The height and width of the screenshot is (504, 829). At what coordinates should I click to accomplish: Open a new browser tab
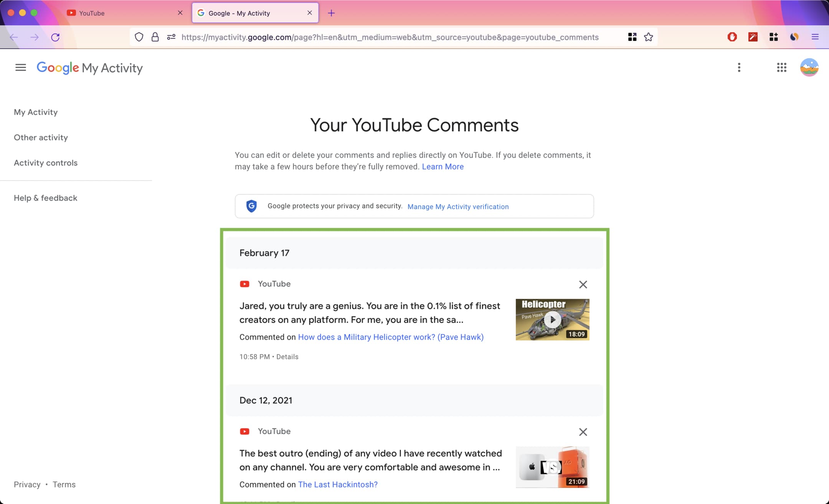(331, 13)
